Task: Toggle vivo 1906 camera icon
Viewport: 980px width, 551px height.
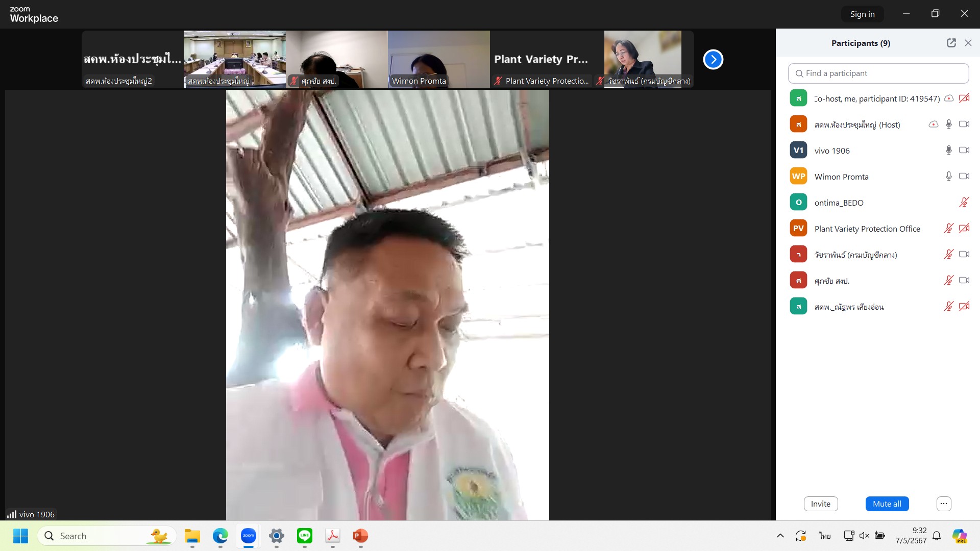Action: tap(964, 151)
